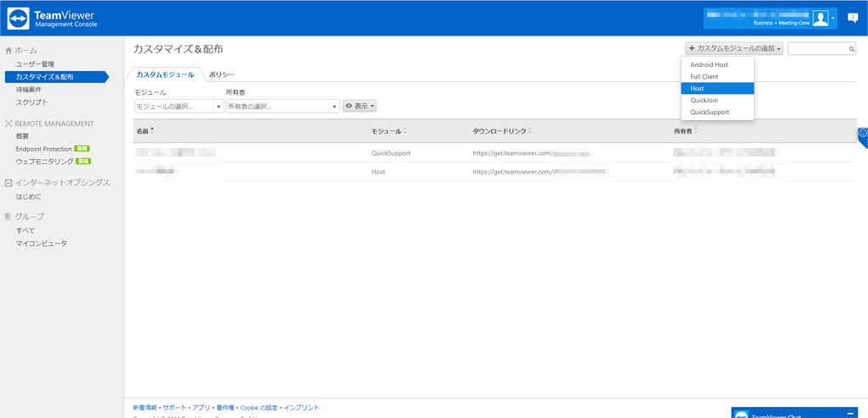
Task: Choose QuickSupport in the module menu
Action: (x=717, y=112)
